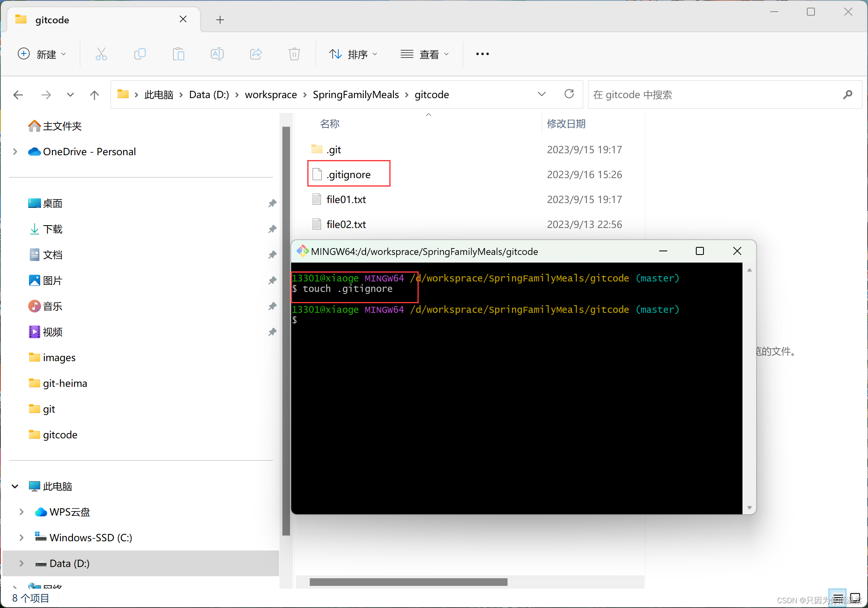Navigate to workspace in the breadcrumb path
Screen dimensions: 868x608
pos(271,95)
